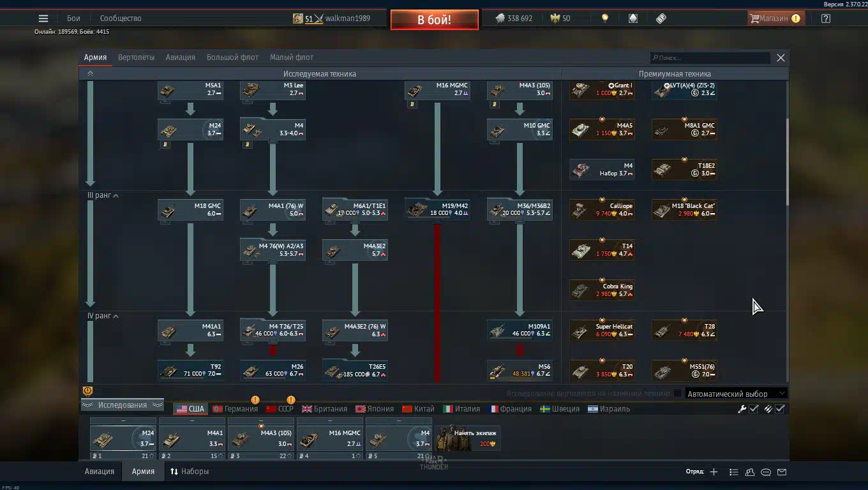
Task: Open the Наборы presets button
Action: pyautogui.click(x=190, y=471)
